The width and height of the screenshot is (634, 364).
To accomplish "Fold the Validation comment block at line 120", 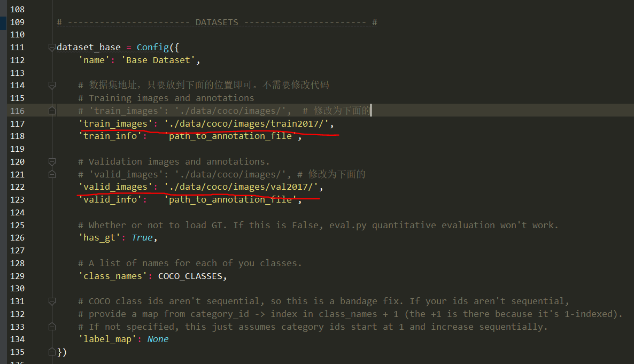I will point(52,162).
